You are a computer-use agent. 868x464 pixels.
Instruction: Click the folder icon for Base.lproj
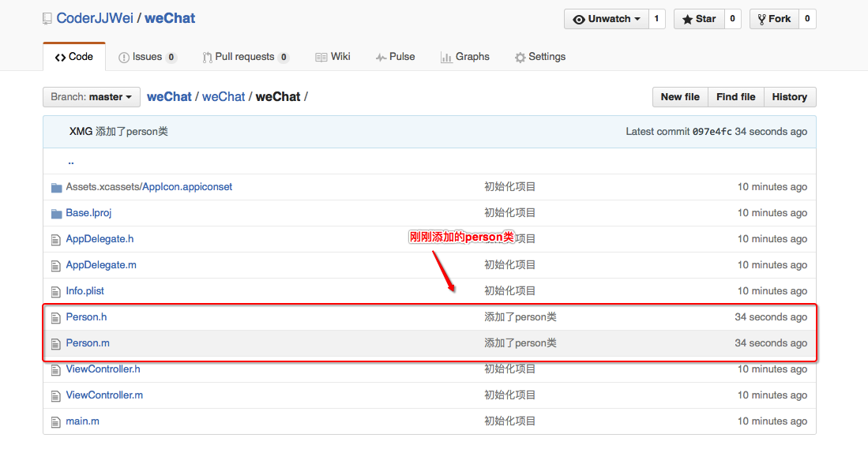click(56, 214)
